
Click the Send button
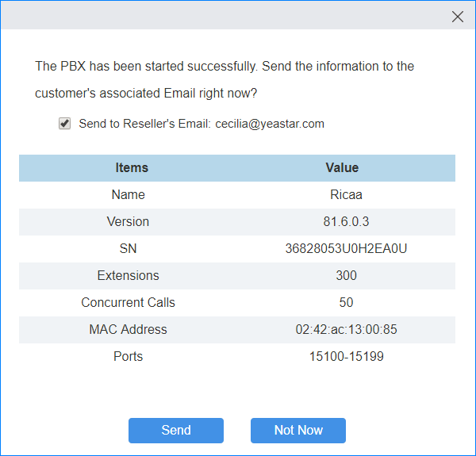point(176,431)
